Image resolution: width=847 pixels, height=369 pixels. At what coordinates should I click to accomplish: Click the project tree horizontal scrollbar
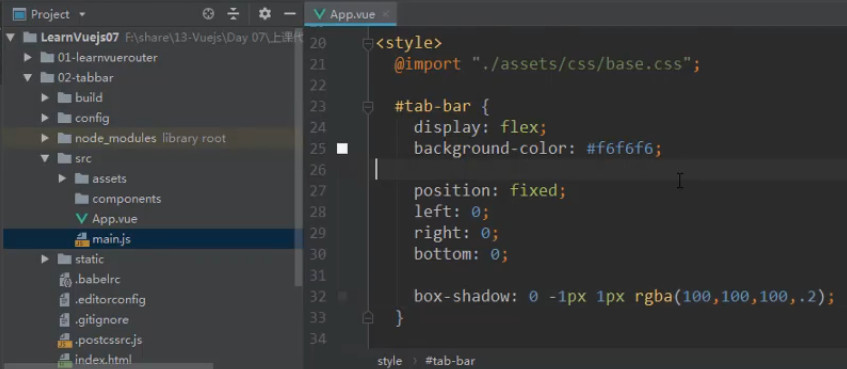108,366
